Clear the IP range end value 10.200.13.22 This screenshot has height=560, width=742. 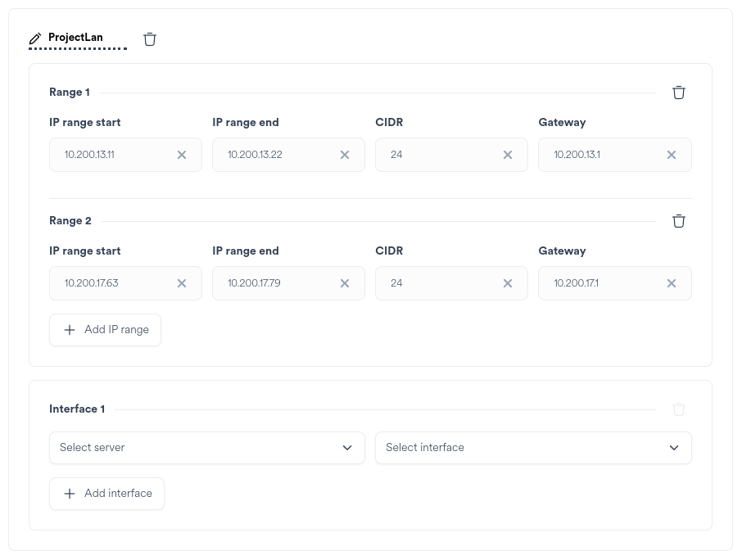click(x=345, y=155)
